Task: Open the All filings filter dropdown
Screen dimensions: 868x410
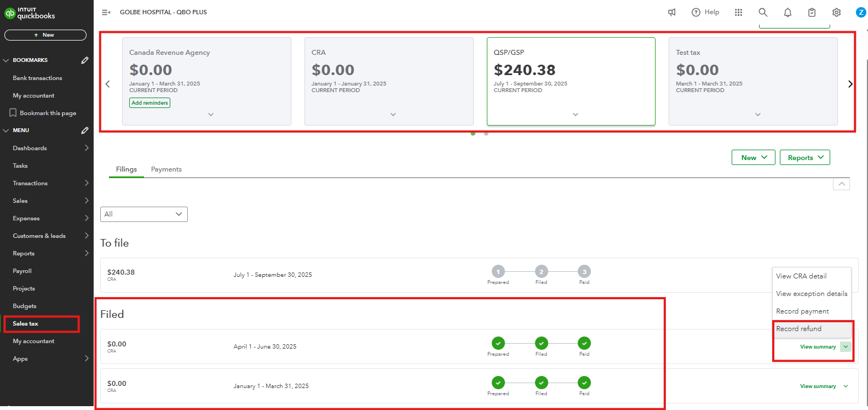Action: point(144,214)
